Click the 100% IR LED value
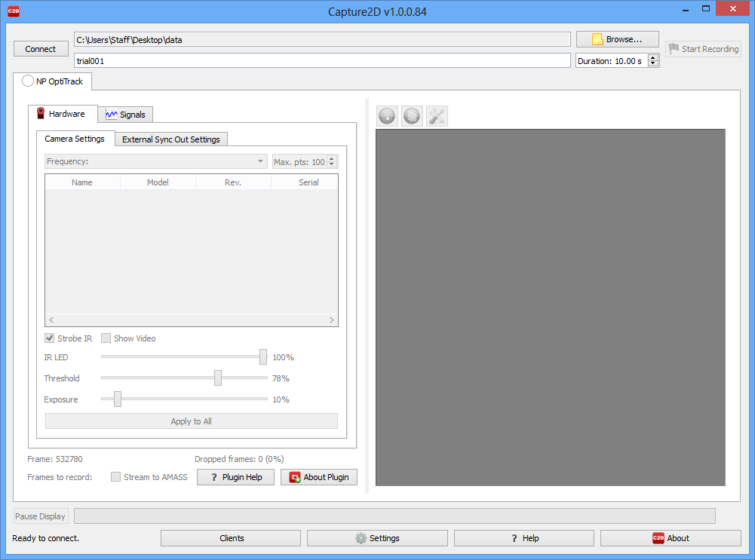This screenshot has width=755, height=560. point(283,357)
